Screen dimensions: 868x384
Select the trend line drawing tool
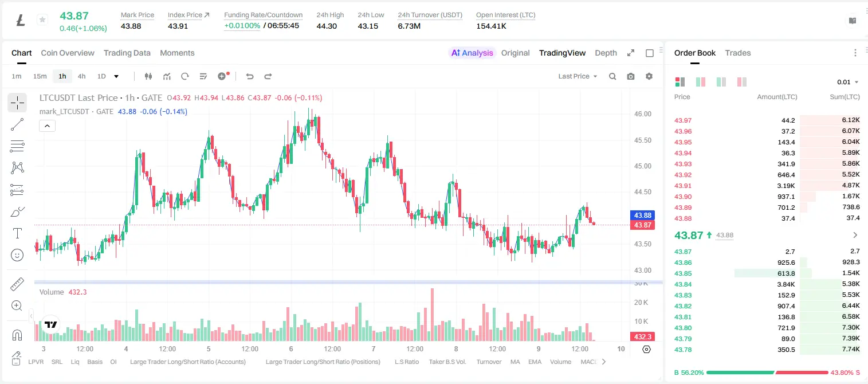pyautogui.click(x=17, y=124)
